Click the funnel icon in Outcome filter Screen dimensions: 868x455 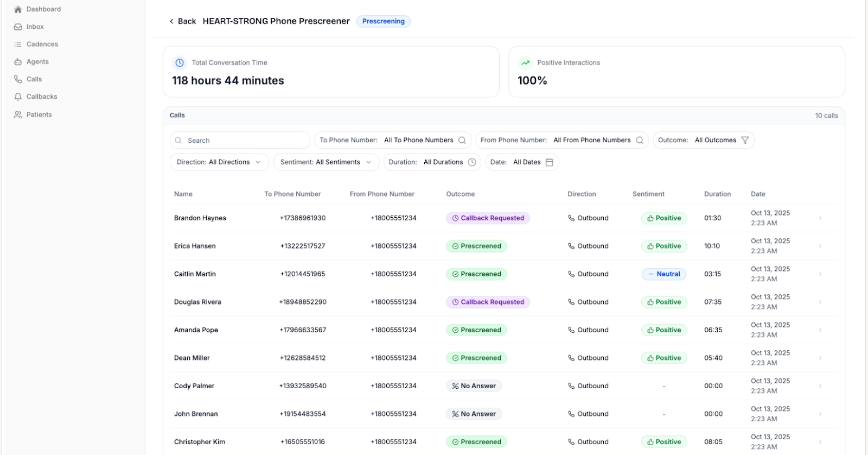pos(745,140)
